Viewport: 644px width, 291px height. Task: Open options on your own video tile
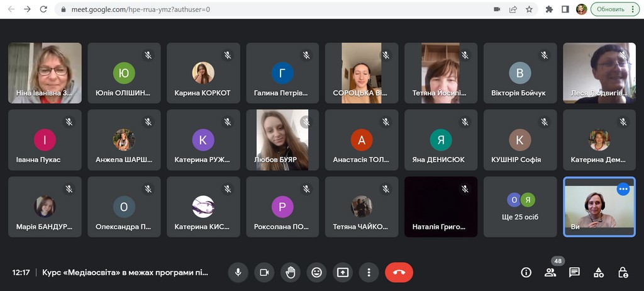(623, 189)
